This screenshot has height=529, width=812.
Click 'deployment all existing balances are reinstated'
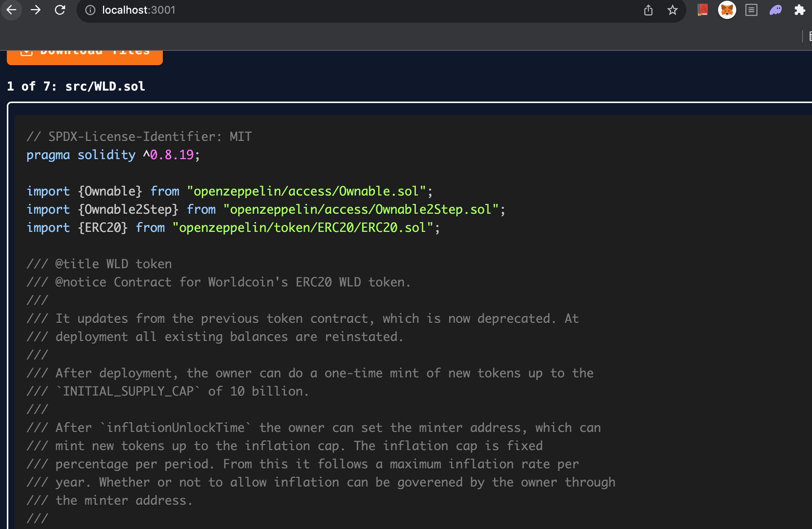click(x=215, y=336)
